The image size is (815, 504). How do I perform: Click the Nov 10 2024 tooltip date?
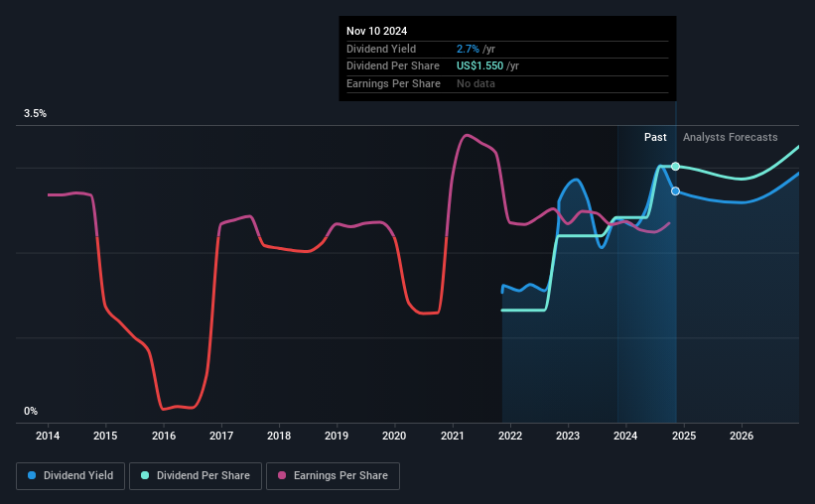376,31
